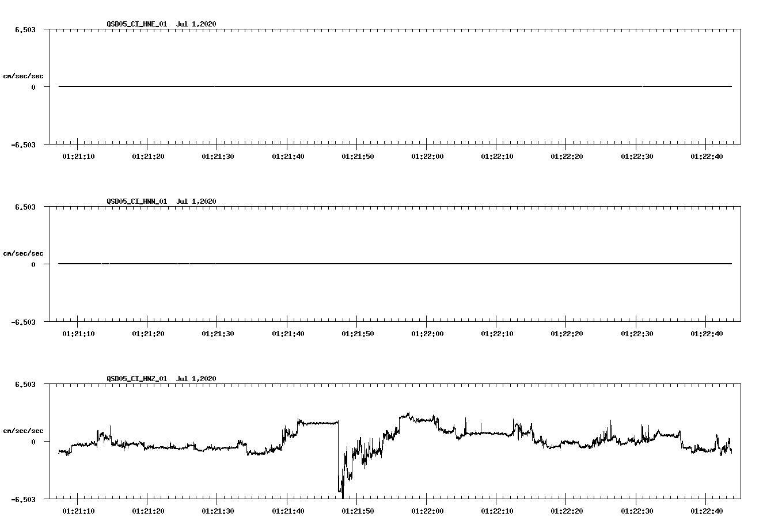Select 01:21:50 time label under HNN plot

click(358, 334)
